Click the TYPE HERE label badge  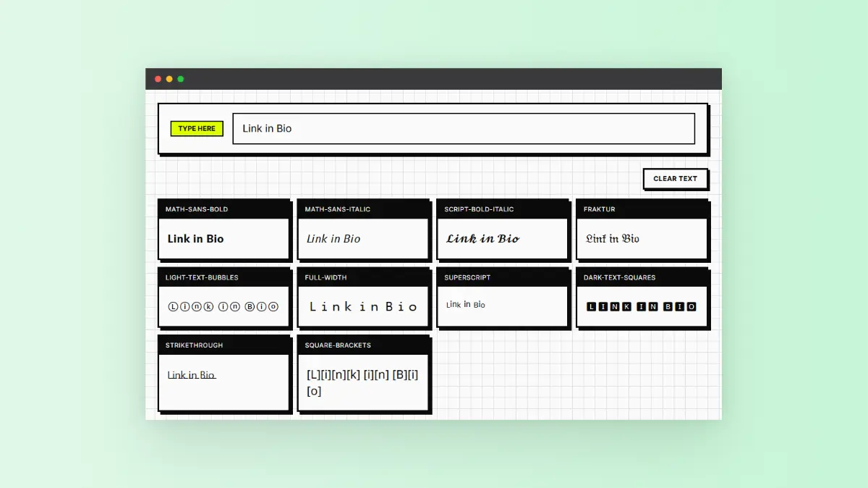(196, 128)
